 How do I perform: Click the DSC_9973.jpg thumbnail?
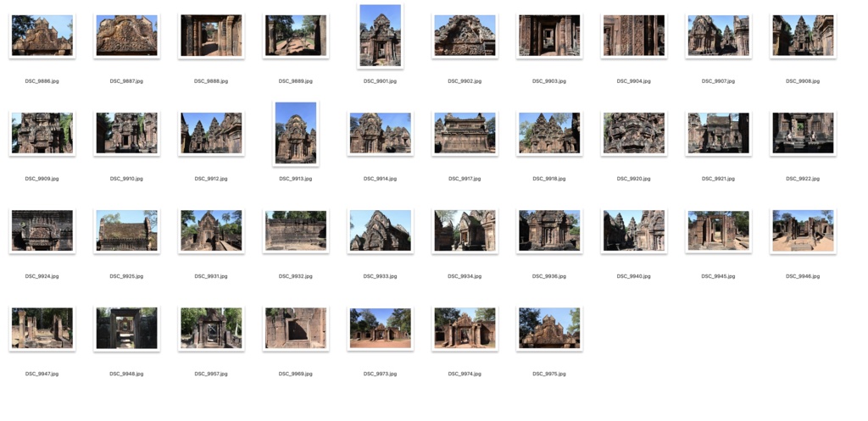click(x=381, y=329)
